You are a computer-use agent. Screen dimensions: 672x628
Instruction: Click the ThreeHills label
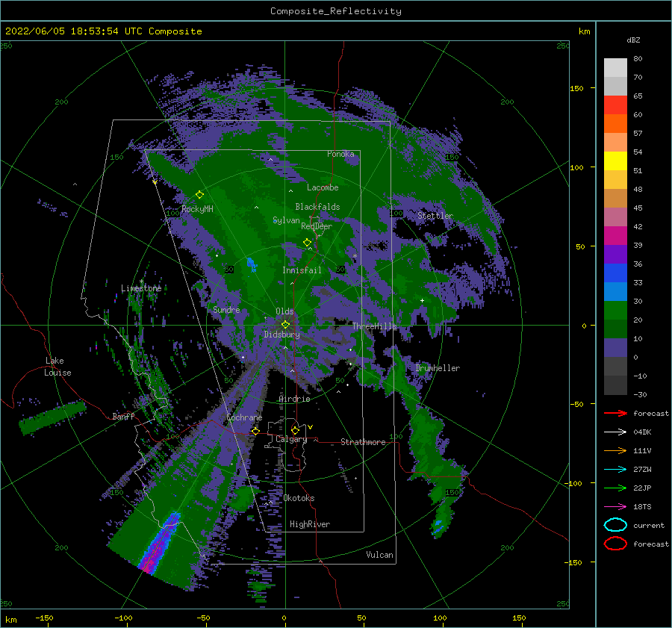click(x=375, y=326)
